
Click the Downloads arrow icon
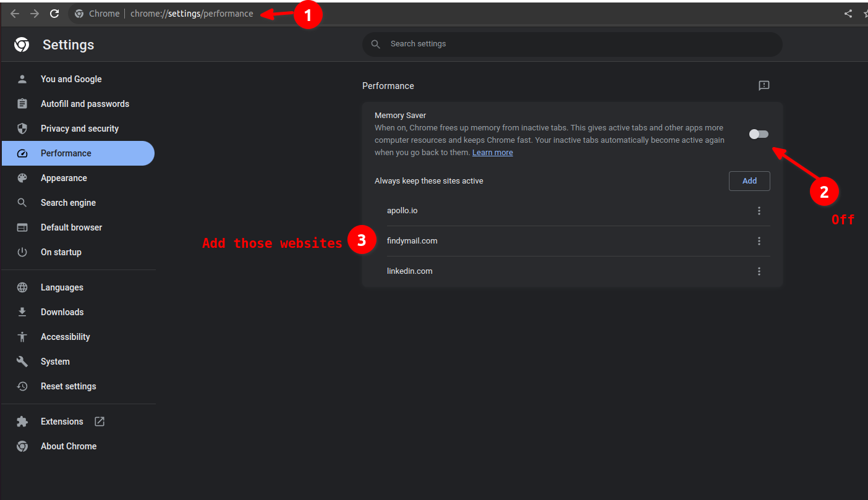(22, 312)
